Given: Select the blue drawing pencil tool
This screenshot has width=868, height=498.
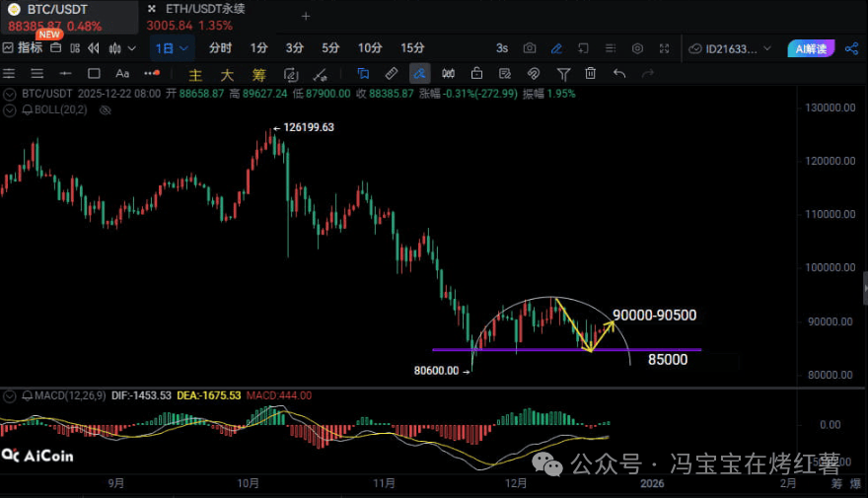Looking at the screenshot, I should click(556, 48).
